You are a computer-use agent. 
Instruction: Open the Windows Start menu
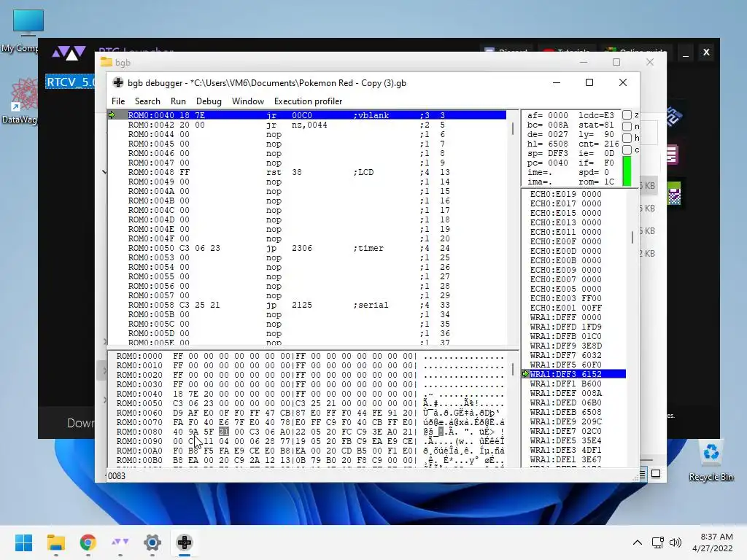click(23, 542)
